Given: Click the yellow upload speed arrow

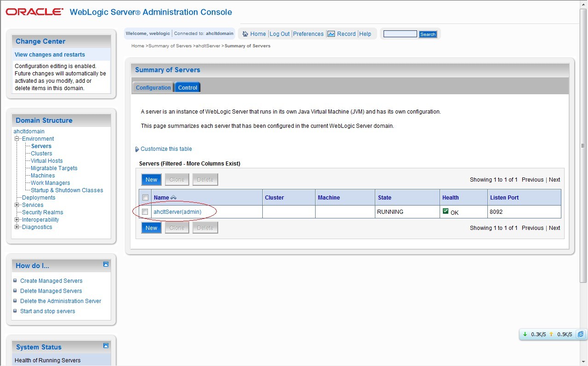Looking at the screenshot, I should pyautogui.click(x=551, y=334).
